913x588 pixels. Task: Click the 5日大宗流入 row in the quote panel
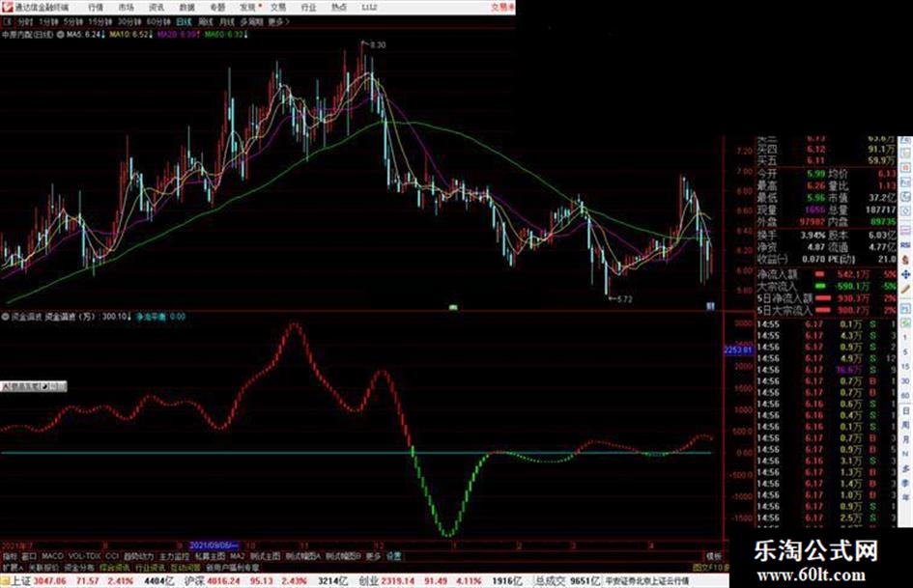826,310
